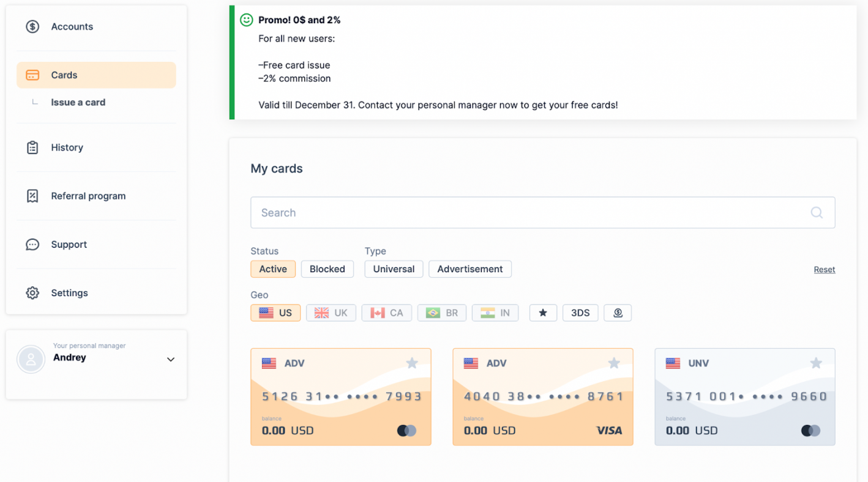Toggle the 3DS filter chip
The image size is (868, 482).
click(x=580, y=313)
